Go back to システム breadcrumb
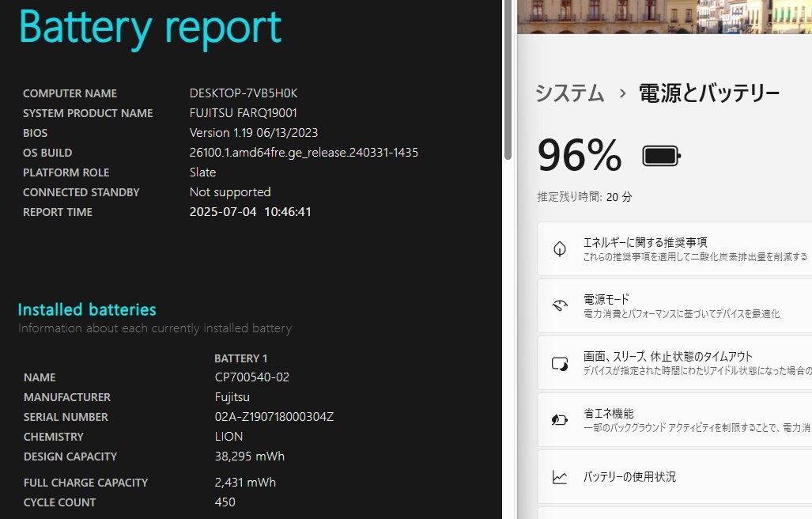 [569, 93]
